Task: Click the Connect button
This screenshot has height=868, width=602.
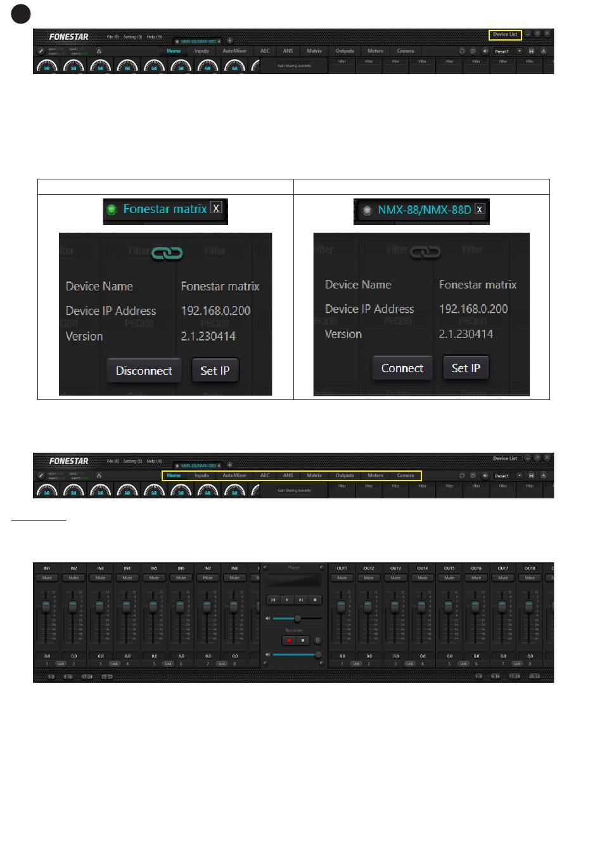Action: (402, 368)
